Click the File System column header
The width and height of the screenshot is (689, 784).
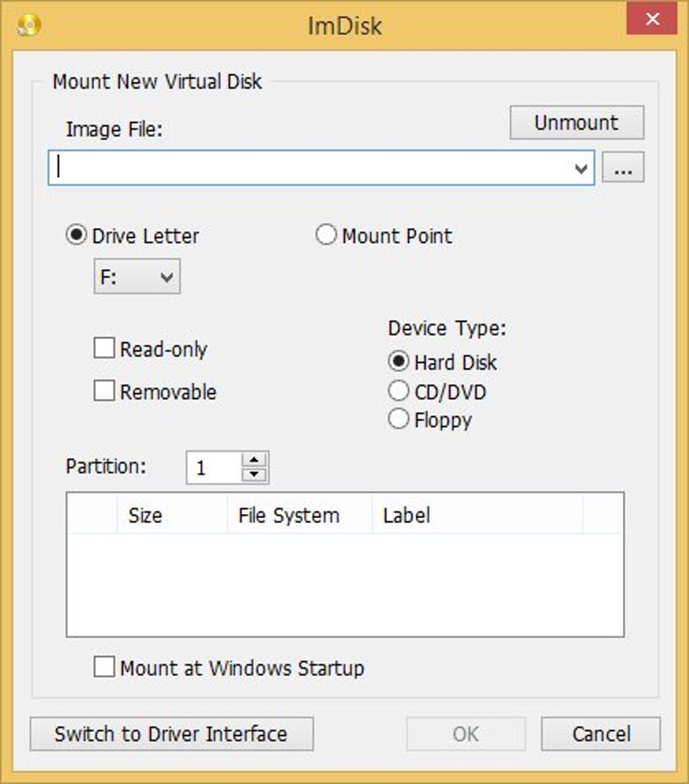click(x=290, y=515)
